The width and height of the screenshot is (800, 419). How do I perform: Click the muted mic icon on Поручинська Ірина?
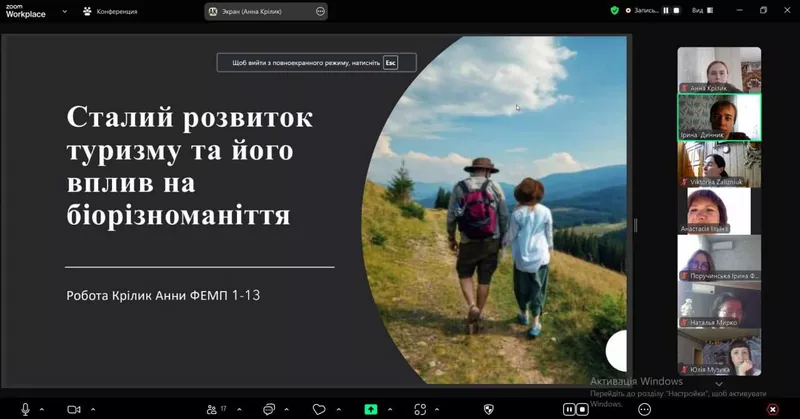(685, 276)
